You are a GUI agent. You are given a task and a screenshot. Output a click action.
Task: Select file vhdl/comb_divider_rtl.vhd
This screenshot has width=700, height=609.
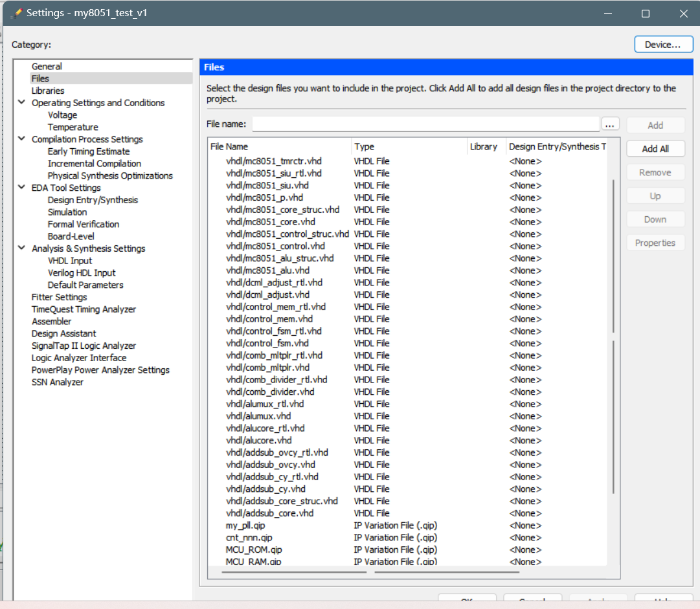pyautogui.click(x=277, y=380)
